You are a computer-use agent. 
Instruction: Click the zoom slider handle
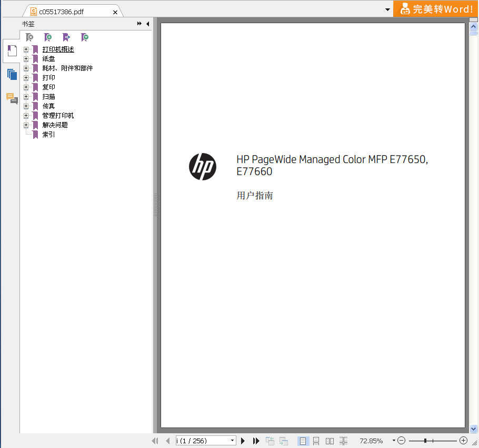[x=425, y=440]
